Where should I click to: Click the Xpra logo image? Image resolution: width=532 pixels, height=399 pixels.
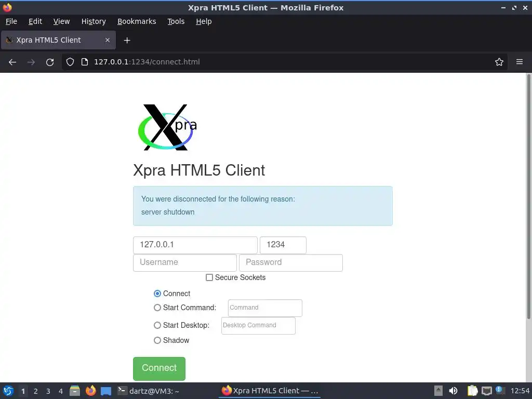pyautogui.click(x=168, y=127)
